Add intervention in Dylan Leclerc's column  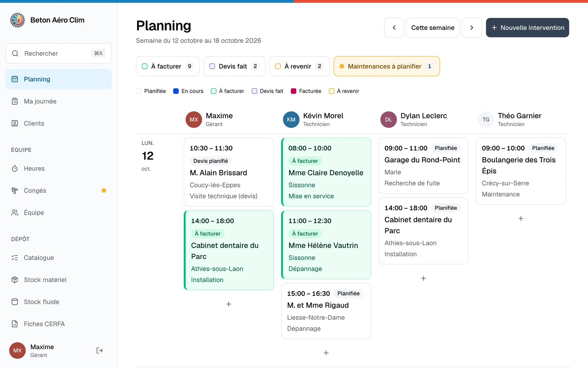(423, 279)
